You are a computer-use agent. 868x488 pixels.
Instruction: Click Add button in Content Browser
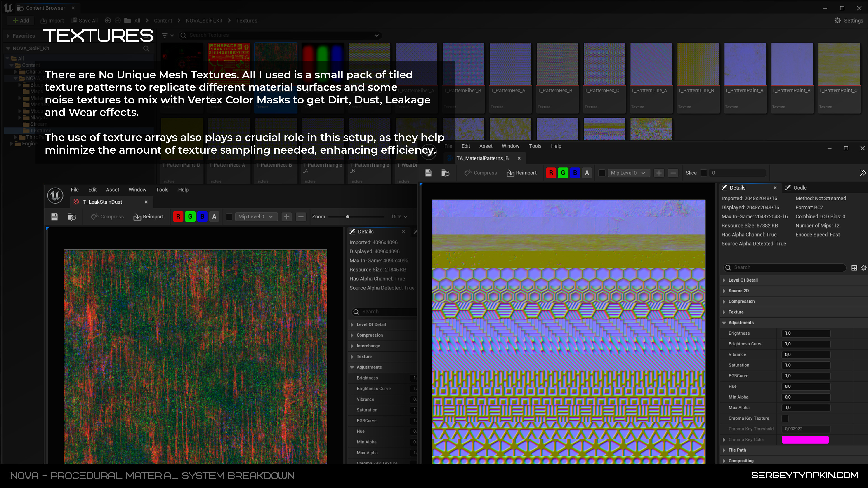click(x=21, y=21)
